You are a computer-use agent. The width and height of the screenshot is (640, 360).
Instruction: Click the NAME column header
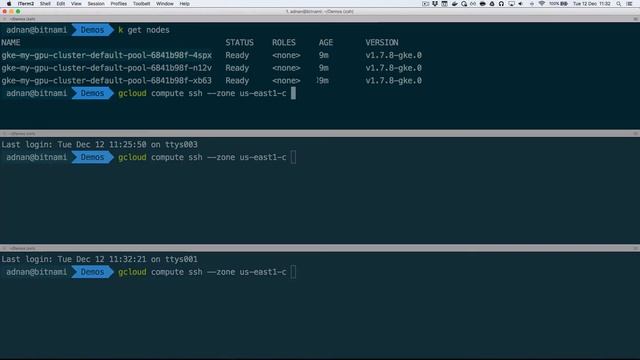click(x=11, y=42)
